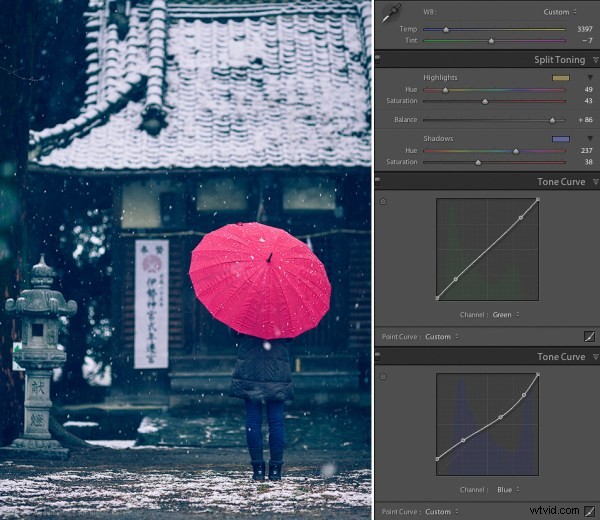The height and width of the screenshot is (520, 600).
Task: Activate the Blue curve targeted adjustment tool
Action: pos(383,377)
